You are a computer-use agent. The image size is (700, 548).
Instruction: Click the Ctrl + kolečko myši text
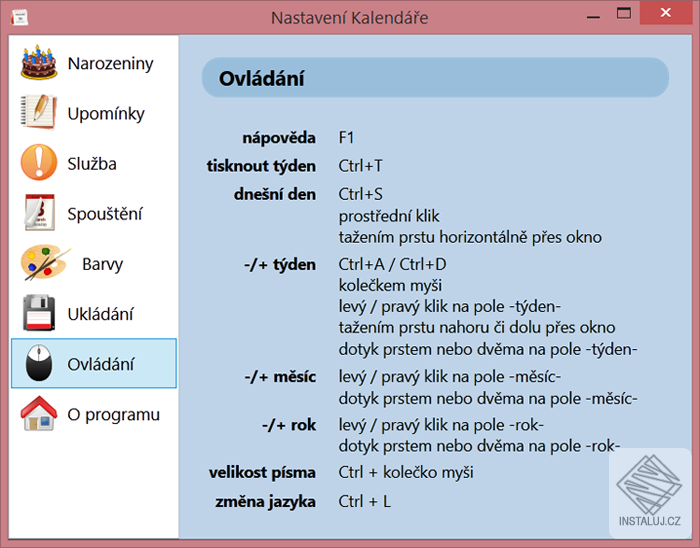[406, 473]
